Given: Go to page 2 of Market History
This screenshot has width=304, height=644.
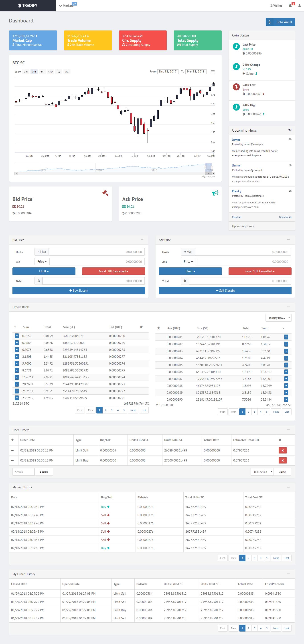Looking at the screenshot, I should tap(248, 558).
